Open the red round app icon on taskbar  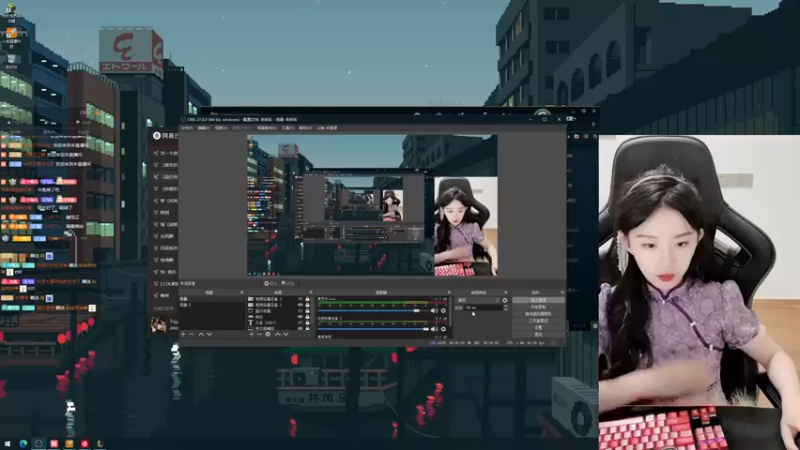point(85,444)
